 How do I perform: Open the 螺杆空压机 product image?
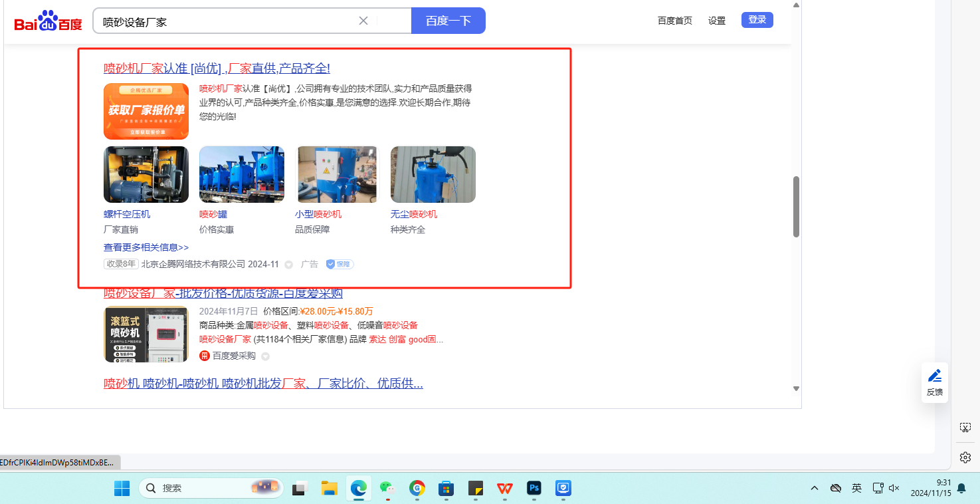pyautogui.click(x=146, y=174)
